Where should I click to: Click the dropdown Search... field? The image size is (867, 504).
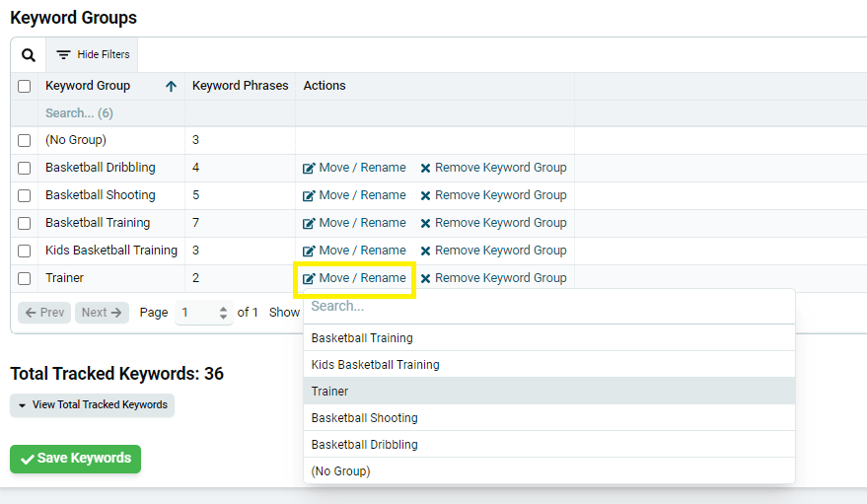pos(549,306)
